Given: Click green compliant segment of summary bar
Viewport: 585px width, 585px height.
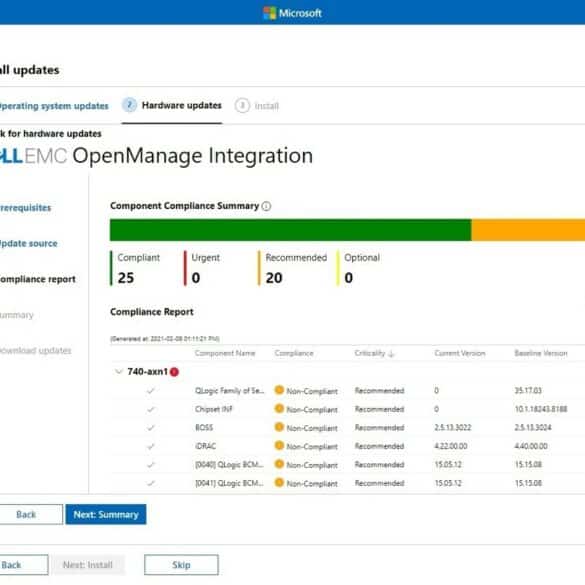Looking at the screenshot, I should (x=290, y=230).
